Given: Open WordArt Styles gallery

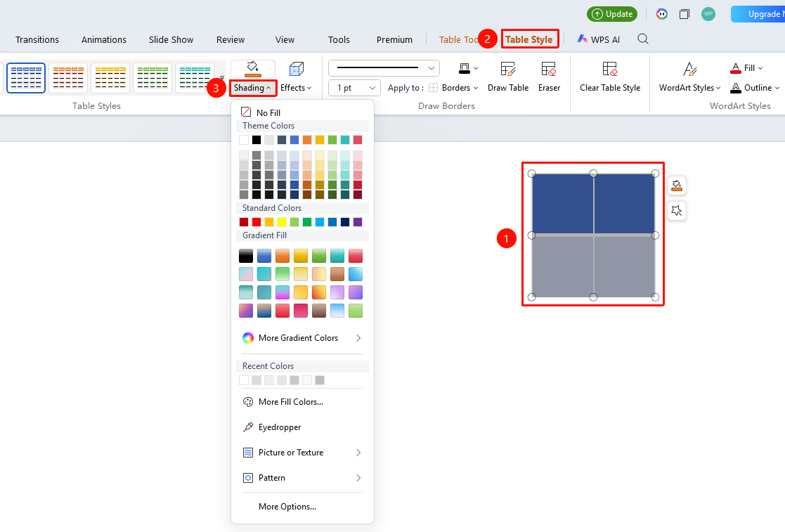Looking at the screenshot, I should (689, 77).
